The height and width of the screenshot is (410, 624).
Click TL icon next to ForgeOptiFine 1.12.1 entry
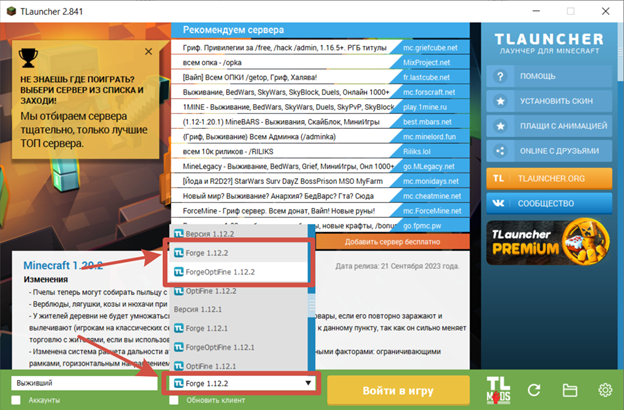click(179, 347)
